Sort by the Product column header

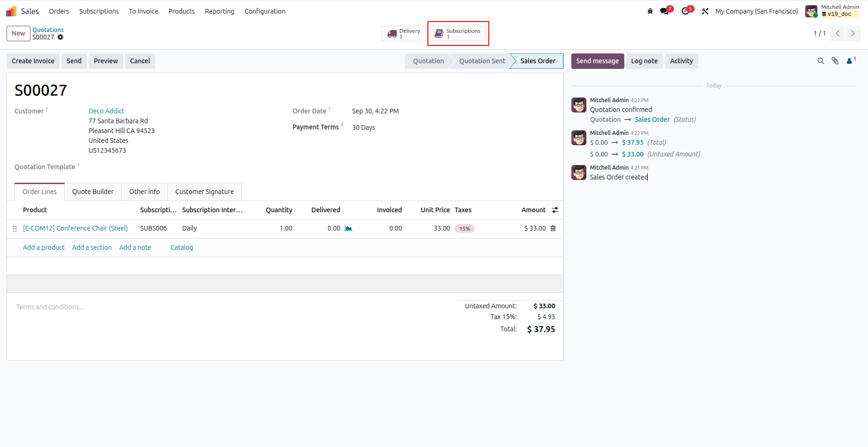click(35, 210)
